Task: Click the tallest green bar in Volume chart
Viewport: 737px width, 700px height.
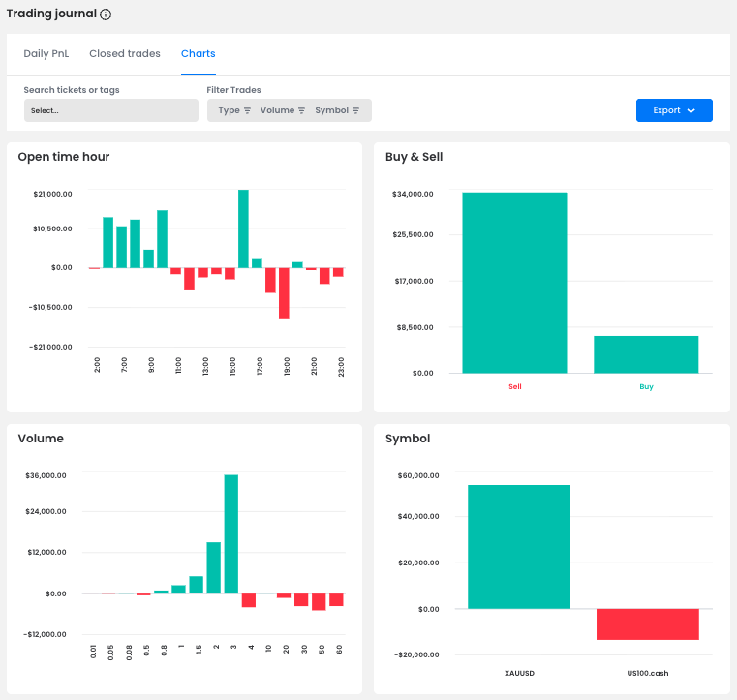Action: [231, 534]
